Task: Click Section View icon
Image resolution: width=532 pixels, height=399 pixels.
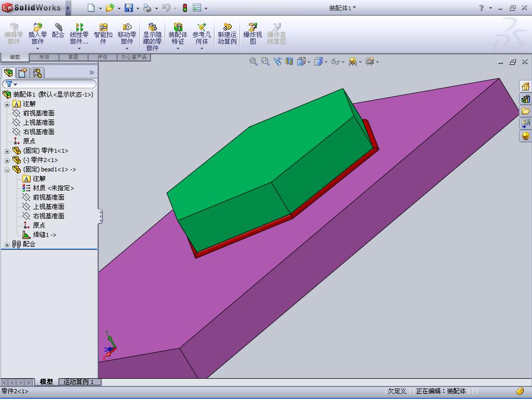Action: tap(289, 61)
